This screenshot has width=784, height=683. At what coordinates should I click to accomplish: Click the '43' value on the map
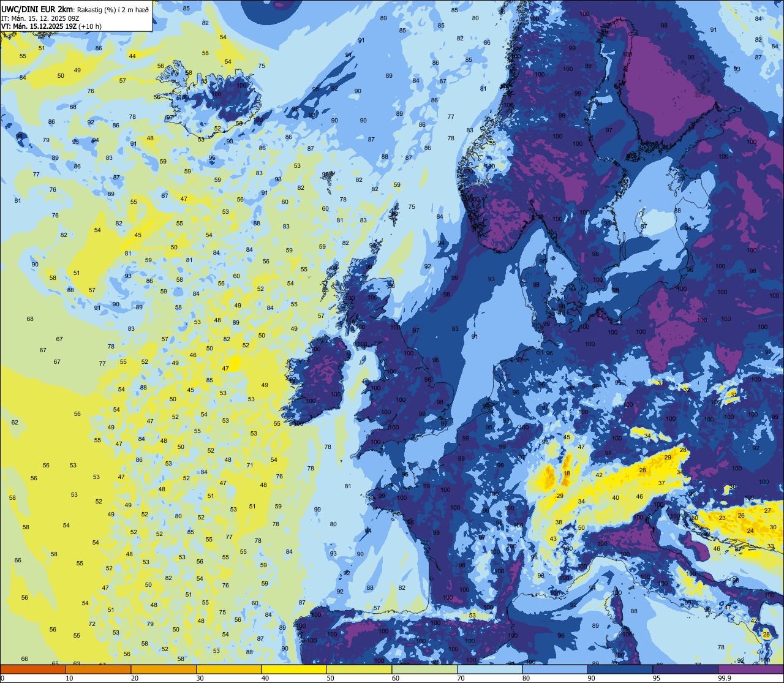click(x=553, y=539)
